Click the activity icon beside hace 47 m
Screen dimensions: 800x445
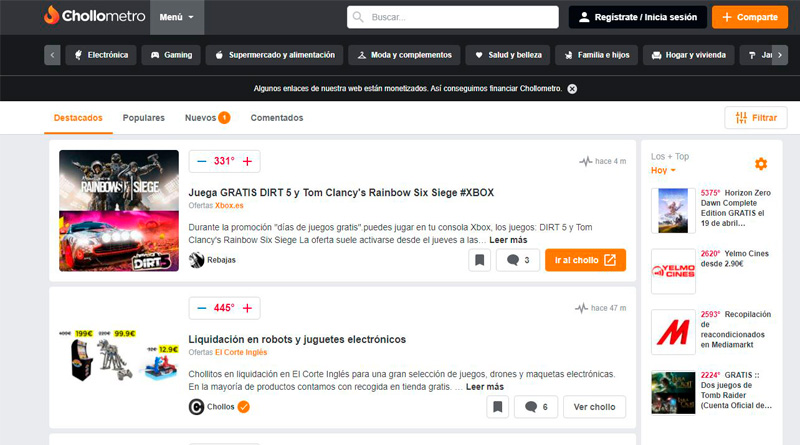click(582, 308)
